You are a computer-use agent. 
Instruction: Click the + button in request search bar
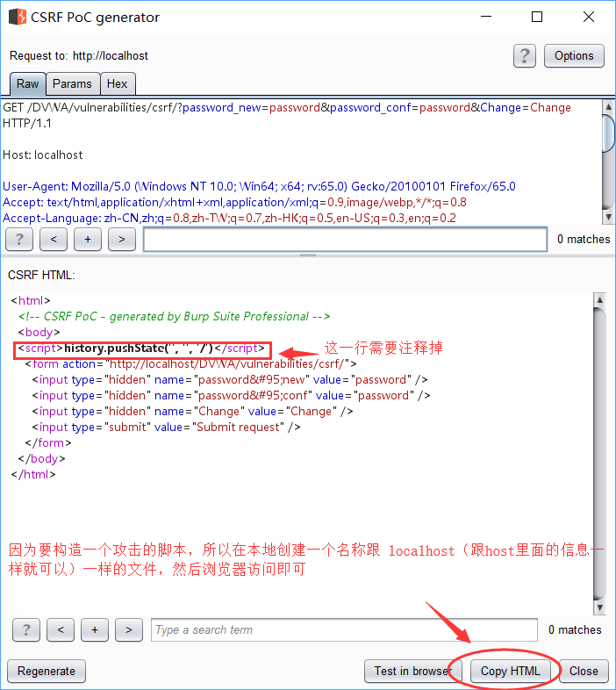coord(88,240)
